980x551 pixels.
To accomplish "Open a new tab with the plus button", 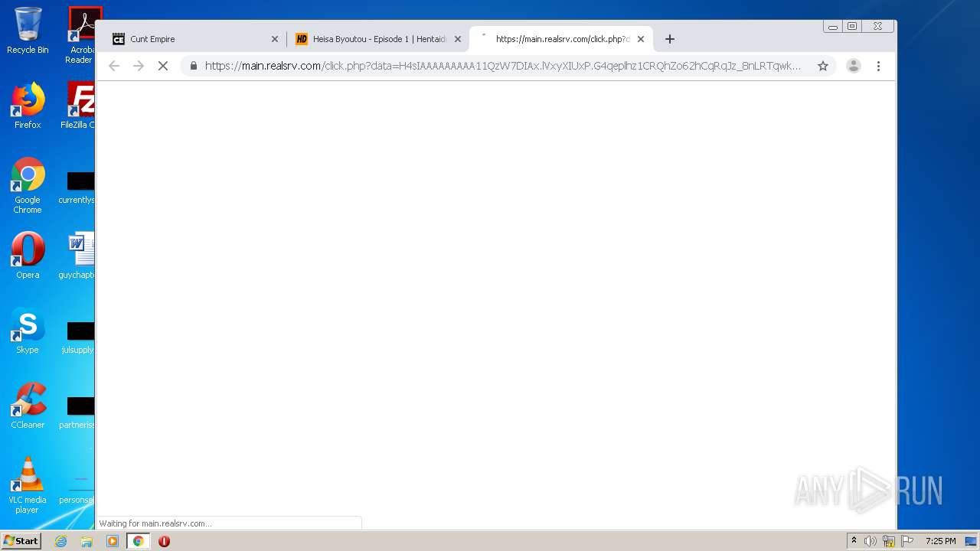I will [670, 39].
